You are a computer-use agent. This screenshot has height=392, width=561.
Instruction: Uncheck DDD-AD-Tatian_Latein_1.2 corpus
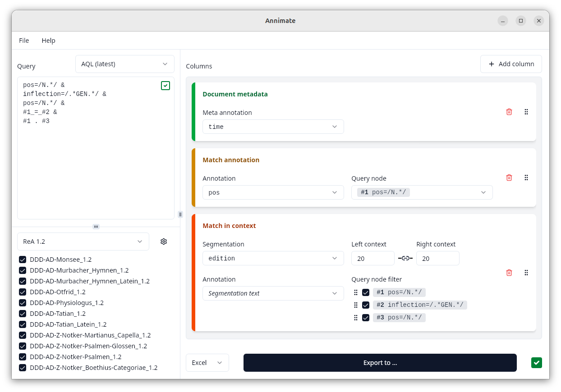coord(23,324)
